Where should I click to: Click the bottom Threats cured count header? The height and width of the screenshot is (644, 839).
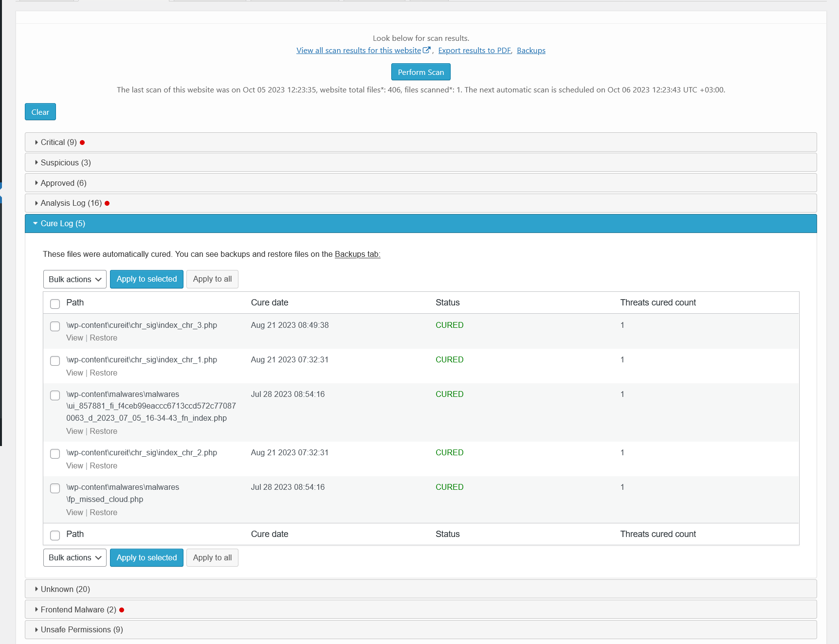click(x=658, y=534)
